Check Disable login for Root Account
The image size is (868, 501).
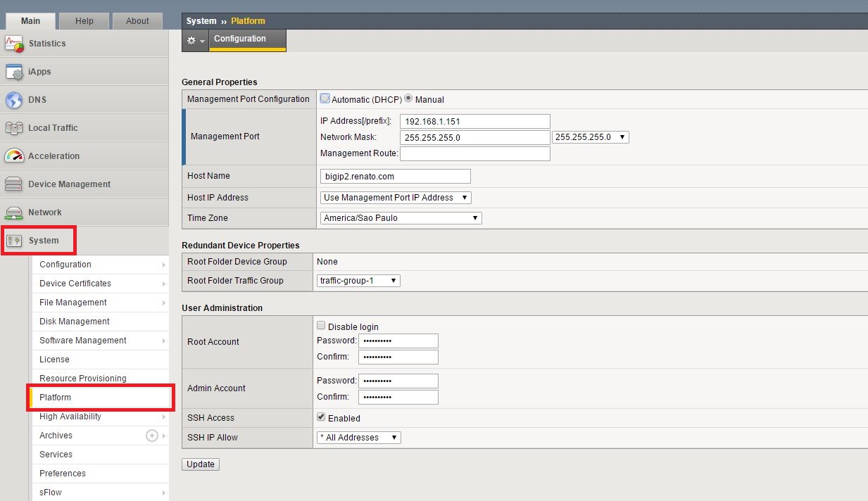click(321, 326)
